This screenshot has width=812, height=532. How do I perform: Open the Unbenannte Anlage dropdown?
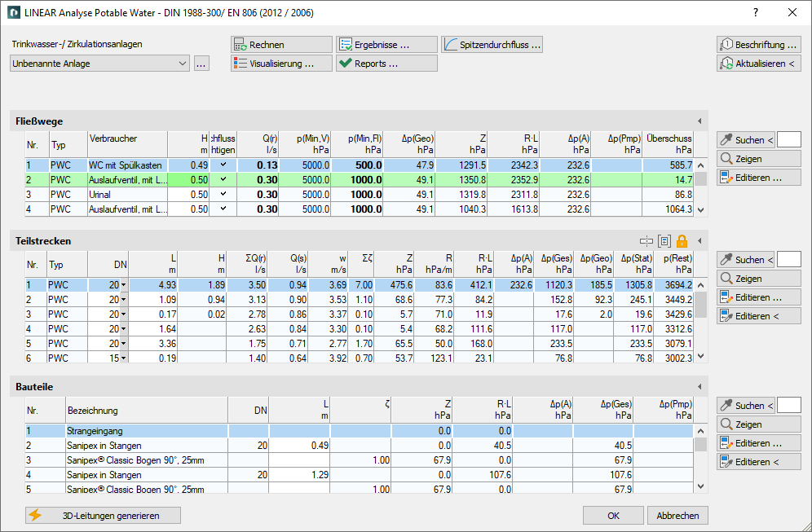click(x=99, y=63)
